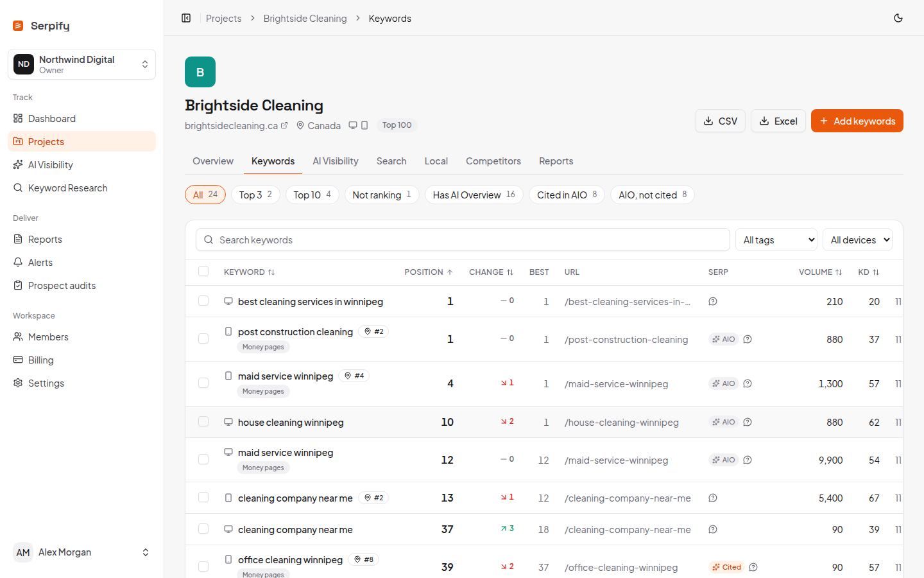Screen dimensions: 924x578
Task: Click the Projects sidebar item
Action: pos(82,141)
